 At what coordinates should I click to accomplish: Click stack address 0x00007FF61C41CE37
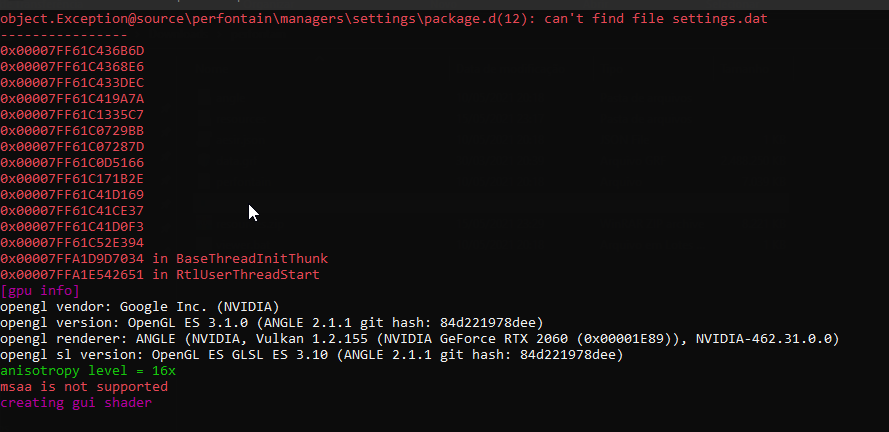point(72,211)
